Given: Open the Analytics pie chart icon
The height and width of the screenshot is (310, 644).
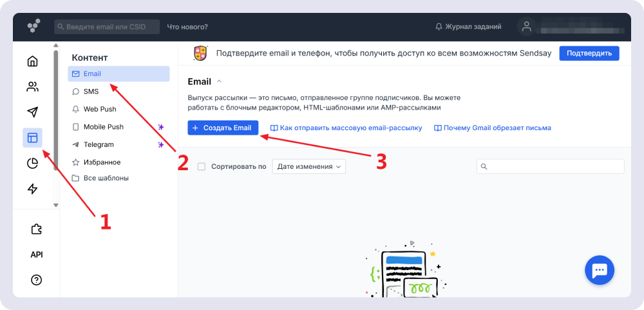Looking at the screenshot, I should [x=32, y=163].
